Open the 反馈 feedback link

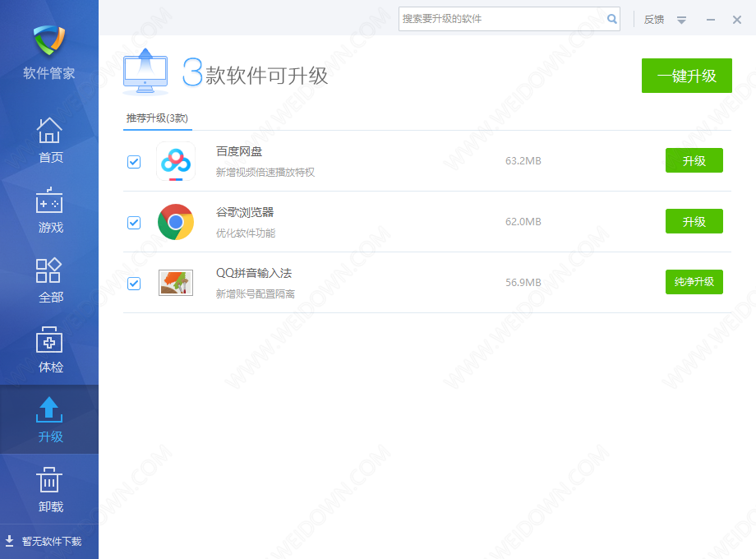pyautogui.click(x=654, y=19)
